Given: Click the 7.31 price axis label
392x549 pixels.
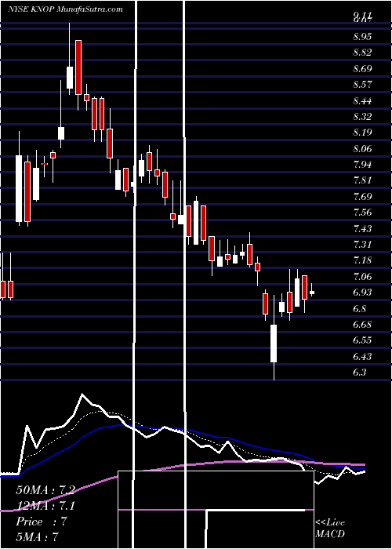Looking at the screenshot, I should 362,244.
